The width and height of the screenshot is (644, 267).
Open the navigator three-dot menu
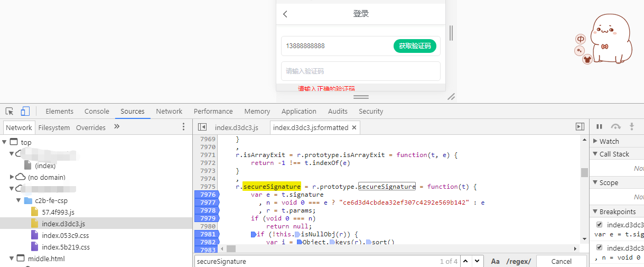click(183, 127)
